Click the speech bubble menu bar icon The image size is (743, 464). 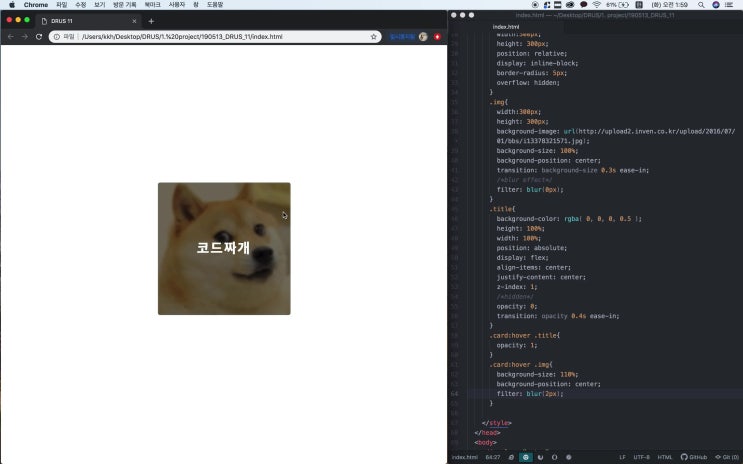tap(583, 5)
